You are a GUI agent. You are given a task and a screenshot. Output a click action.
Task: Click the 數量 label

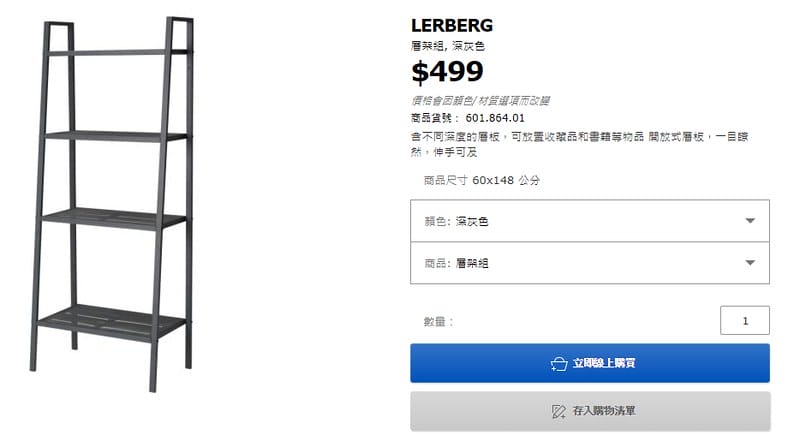[x=438, y=322]
